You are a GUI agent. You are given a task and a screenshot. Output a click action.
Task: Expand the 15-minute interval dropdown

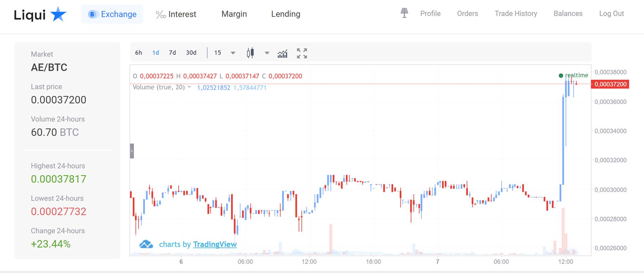tap(233, 53)
